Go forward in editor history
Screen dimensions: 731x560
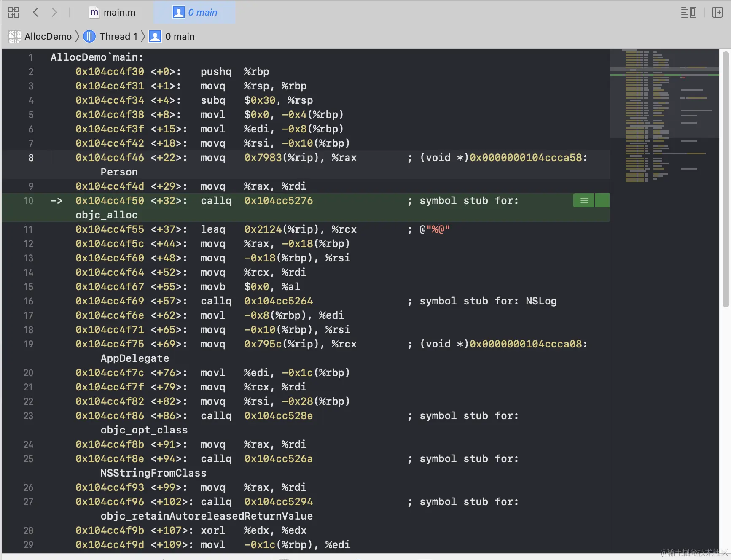[x=54, y=12]
